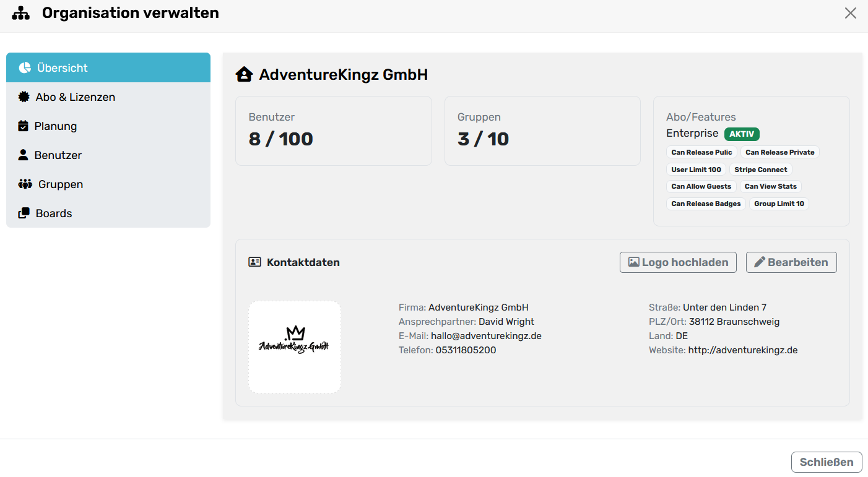Click the ID card icon beside Kontaktdaten
868x477 pixels.
point(254,262)
